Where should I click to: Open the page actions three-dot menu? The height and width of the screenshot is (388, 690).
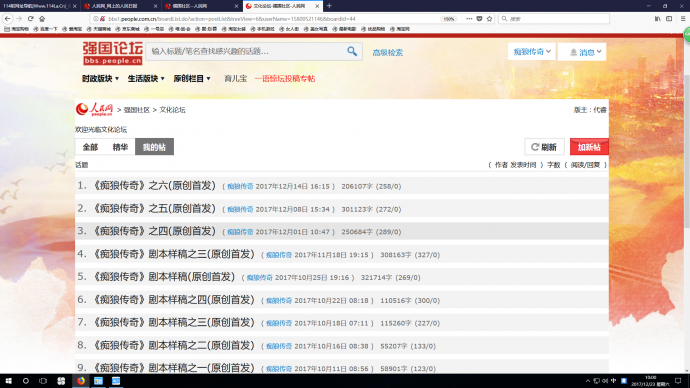[x=469, y=18]
